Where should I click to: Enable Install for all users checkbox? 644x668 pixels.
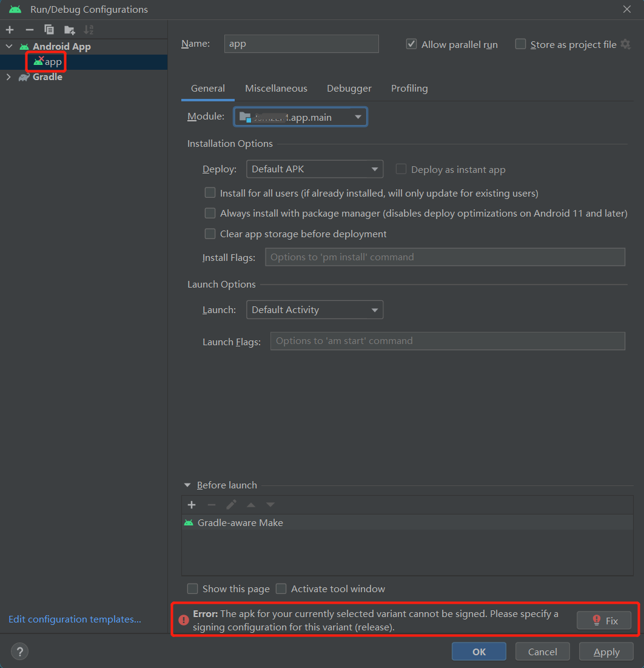coord(210,193)
